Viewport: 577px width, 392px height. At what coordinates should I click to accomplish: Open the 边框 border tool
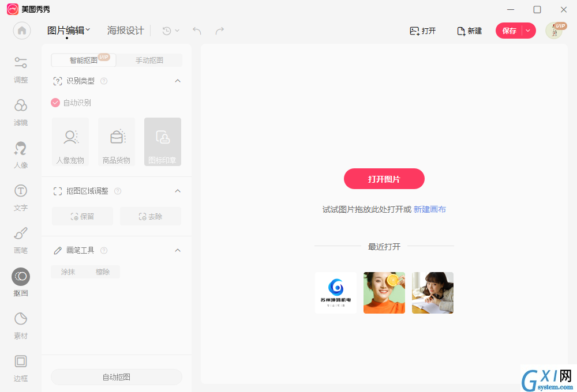click(x=21, y=368)
